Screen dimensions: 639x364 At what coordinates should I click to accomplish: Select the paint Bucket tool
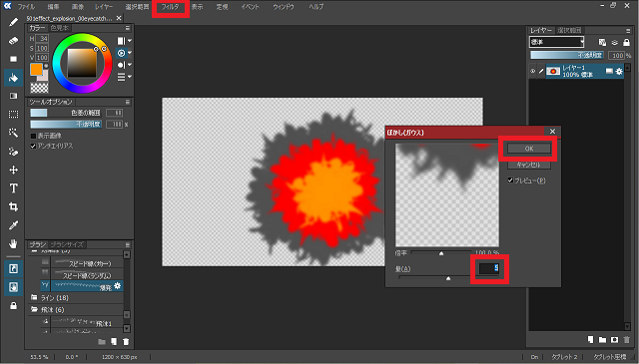(x=13, y=78)
